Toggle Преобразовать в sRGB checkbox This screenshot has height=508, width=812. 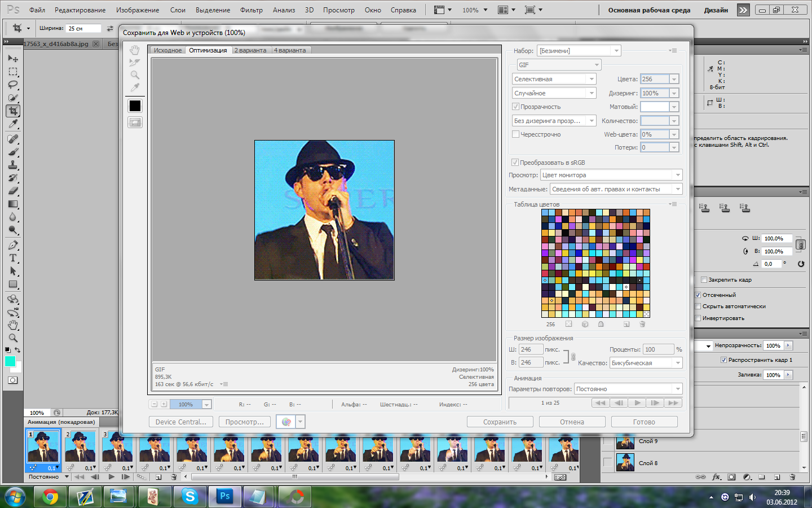pos(515,163)
